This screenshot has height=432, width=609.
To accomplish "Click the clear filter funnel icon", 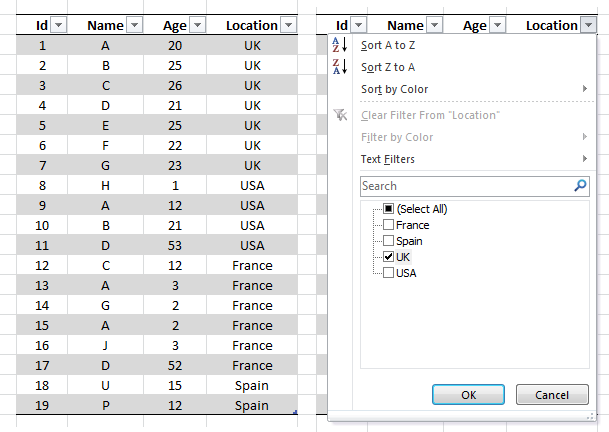I will [x=340, y=115].
